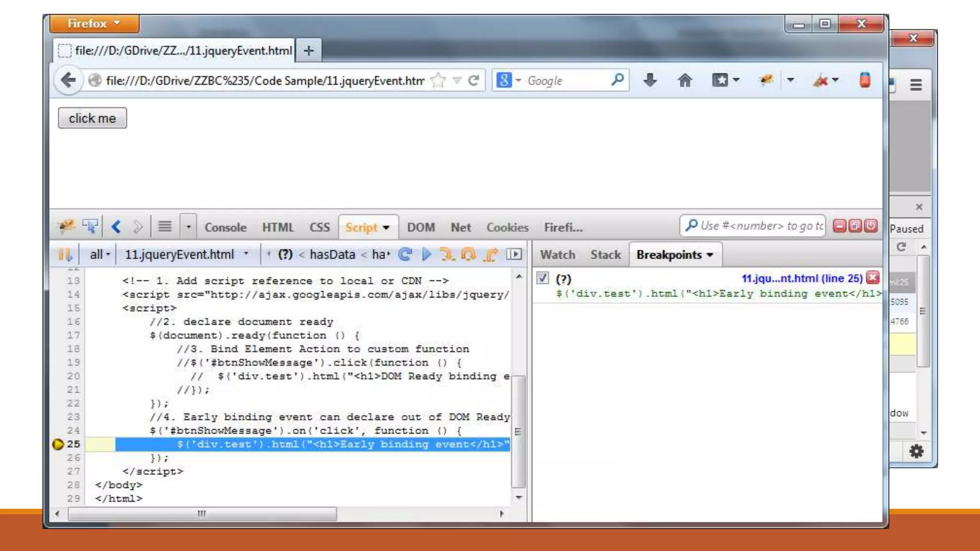Click the search magnifier icon
The image size is (980, 551).
tap(617, 80)
